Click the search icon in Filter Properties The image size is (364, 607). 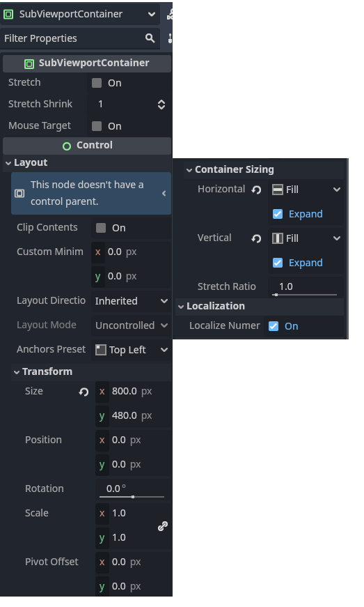tap(150, 38)
